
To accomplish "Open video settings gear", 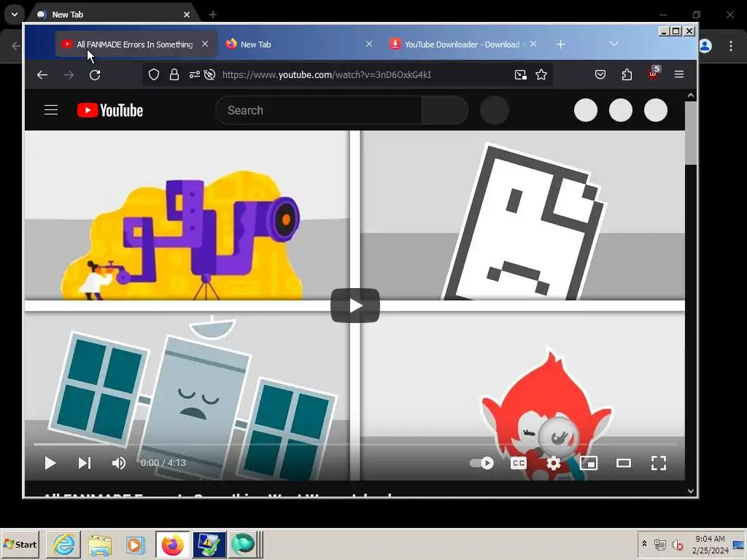I will tap(554, 463).
